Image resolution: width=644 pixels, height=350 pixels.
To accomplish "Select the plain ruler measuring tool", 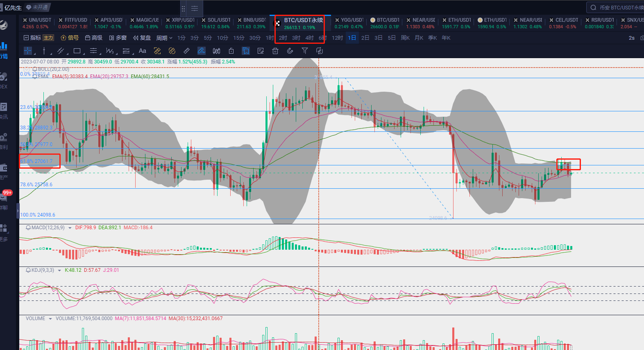I will point(187,51).
